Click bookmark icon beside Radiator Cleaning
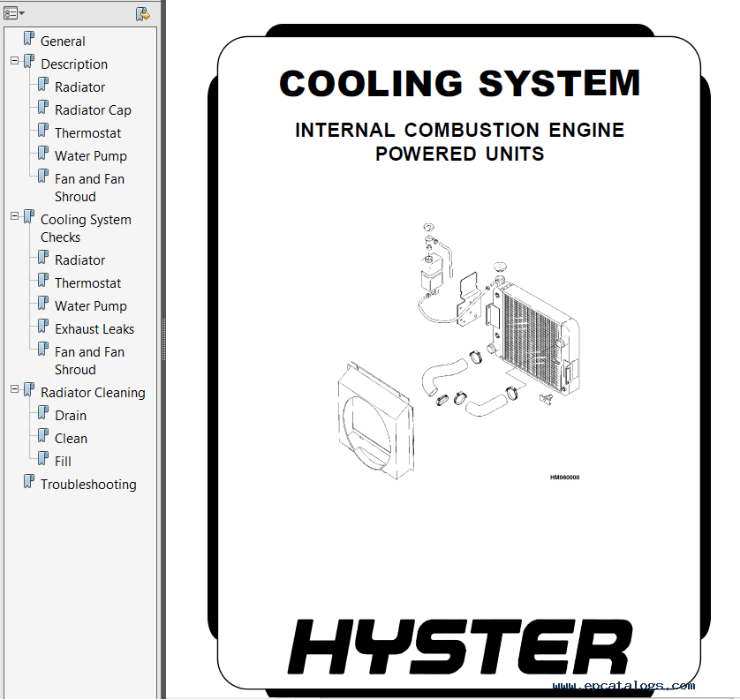 coord(29,389)
